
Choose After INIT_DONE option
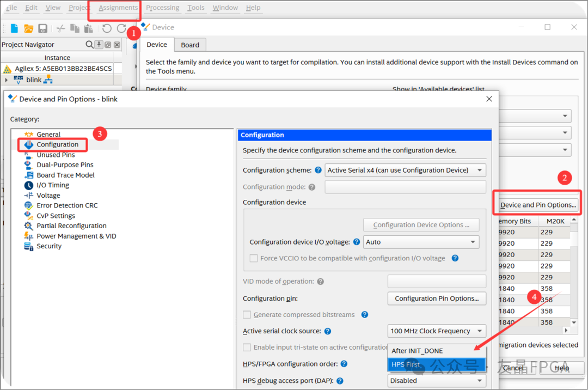[x=437, y=351]
